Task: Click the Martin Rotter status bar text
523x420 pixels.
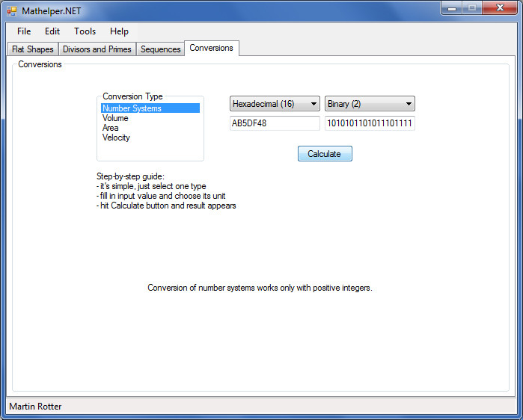Action: point(35,407)
